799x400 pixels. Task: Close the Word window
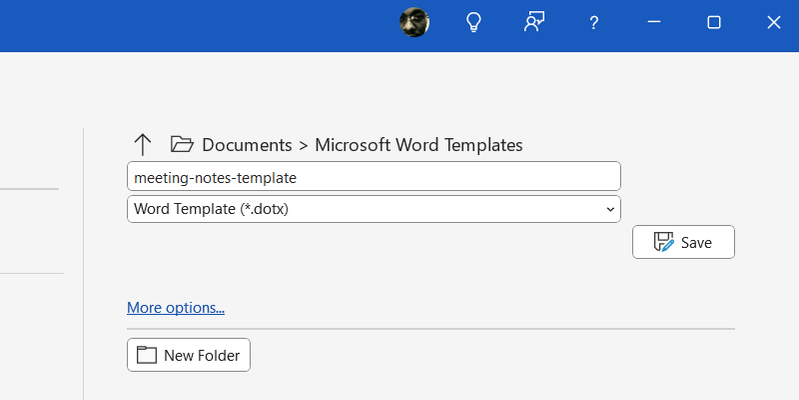pyautogui.click(x=773, y=22)
